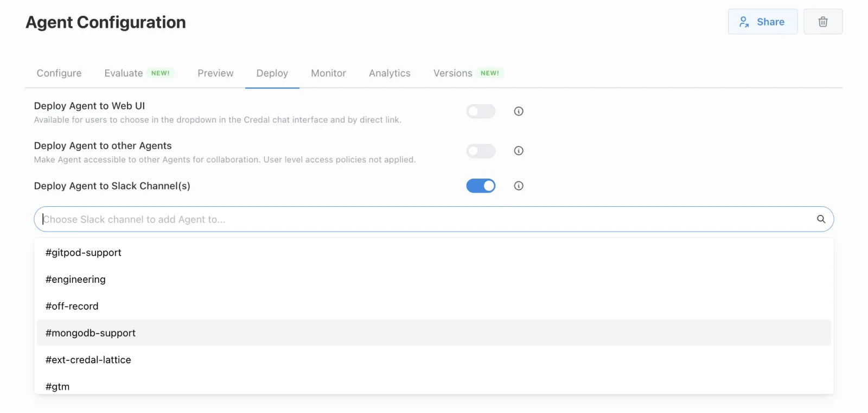The width and height of the screenshot is (868, 413).
Task: Enable the Deploy Agent to other Agents toggle
Action: (481, 151)
